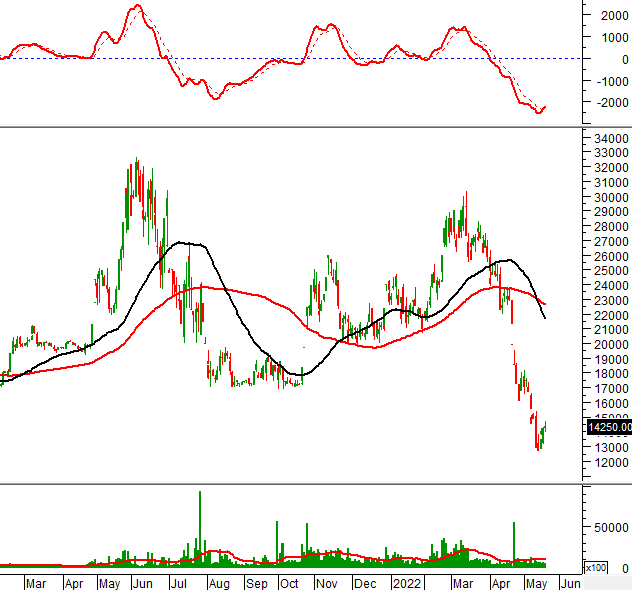This screenshot has height=590, width=632.
Task: Select the Oct month marker on time axis
Action: coord(289,582)
